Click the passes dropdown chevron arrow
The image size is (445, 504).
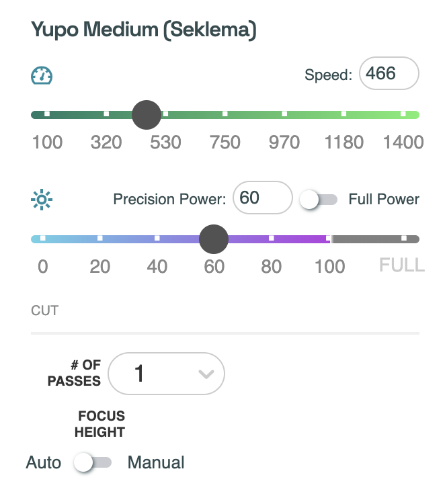click(x=206, y=374)
